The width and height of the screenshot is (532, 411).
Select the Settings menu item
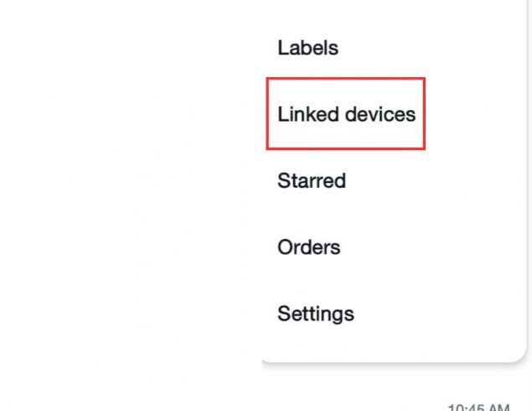pos(316,314)
